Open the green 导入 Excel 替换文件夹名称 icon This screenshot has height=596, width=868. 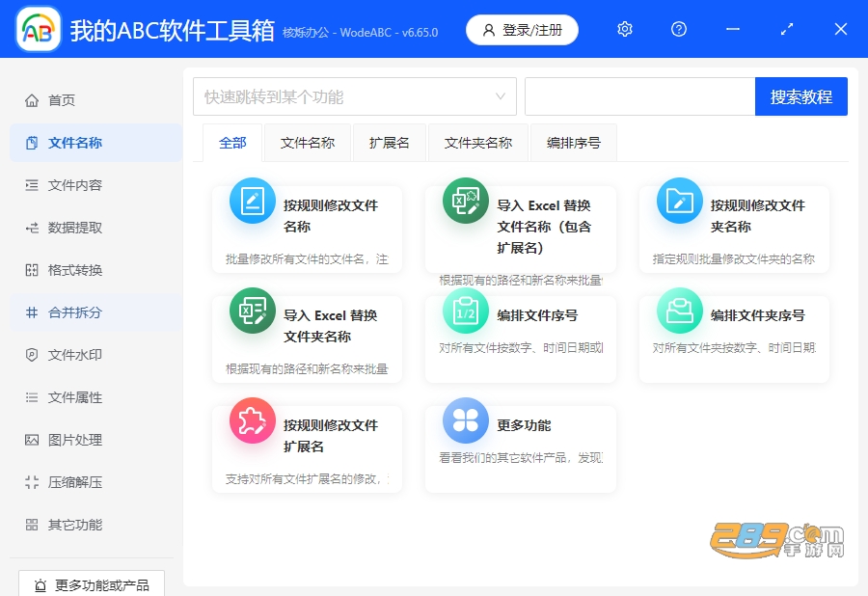(x=253, y=311)
